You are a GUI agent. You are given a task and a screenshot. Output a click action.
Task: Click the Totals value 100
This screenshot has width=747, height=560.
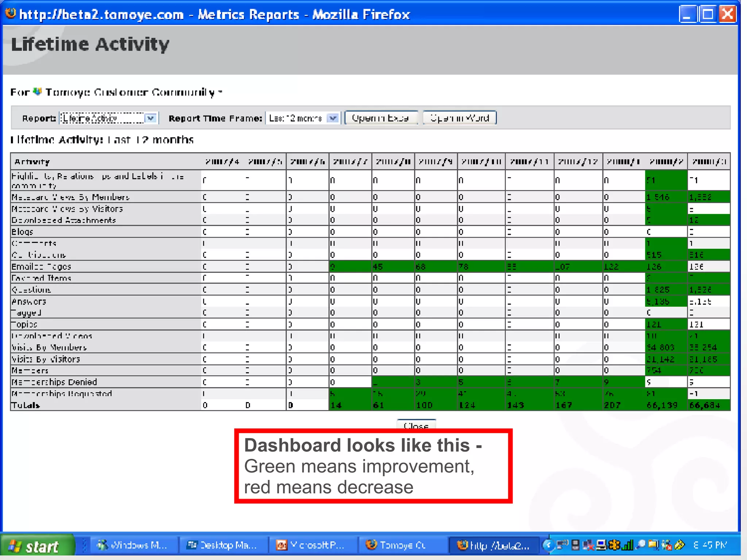[x=425, y=405]
